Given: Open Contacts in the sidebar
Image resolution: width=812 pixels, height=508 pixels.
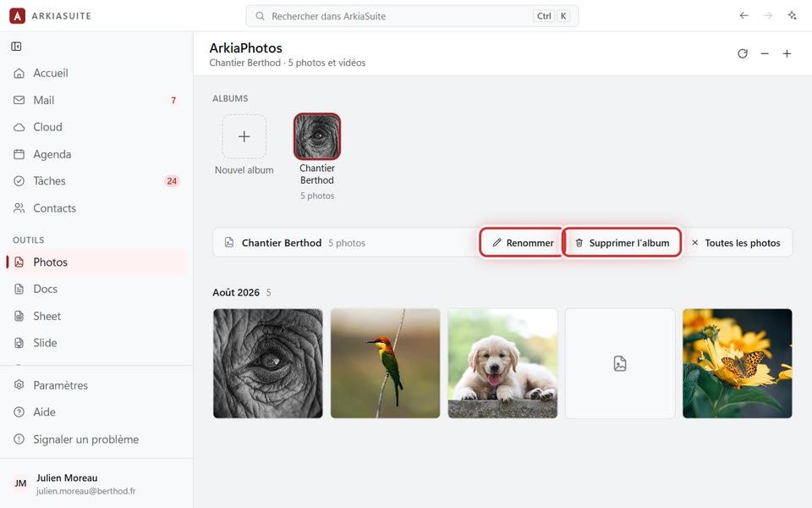Looking at the screenshot, I should [x=96, y=208].
